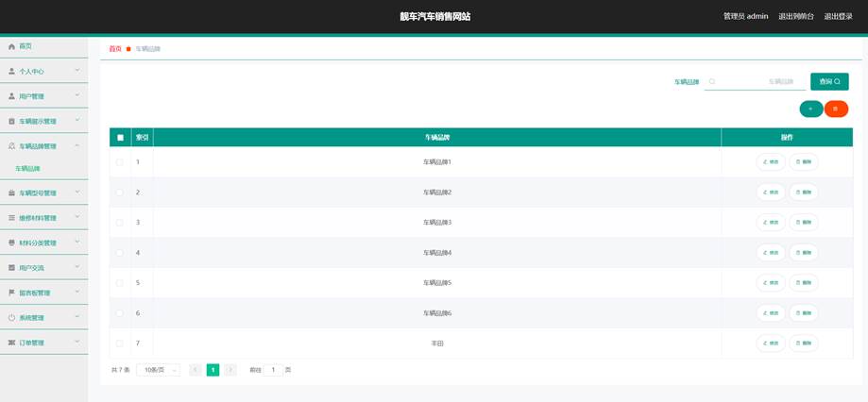
Task: Expand 订单管理 via its chevron
Action: coord(77,342)
